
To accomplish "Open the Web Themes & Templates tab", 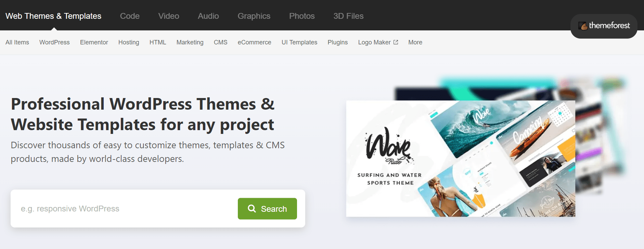I will pos(53,16).
